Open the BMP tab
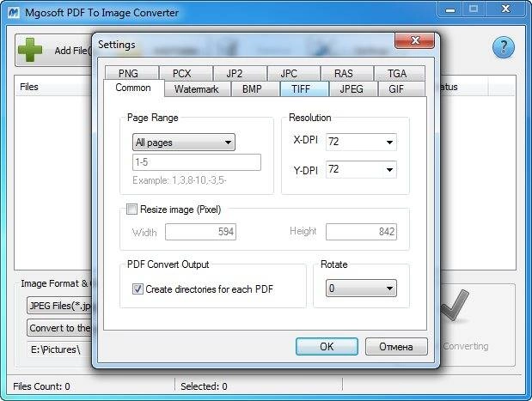The height and width of the screenshot is (401, 532). [x=254, y=89]
